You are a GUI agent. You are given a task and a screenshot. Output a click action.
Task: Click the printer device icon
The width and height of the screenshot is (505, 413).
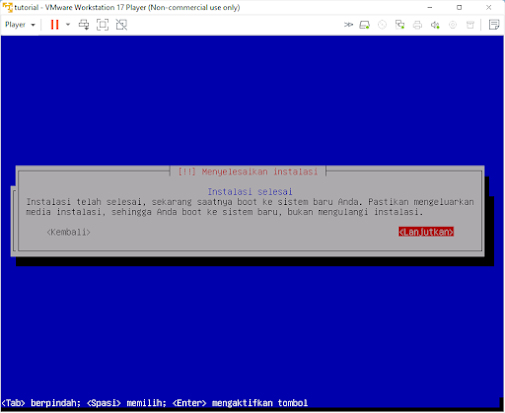tap(417, 25)
